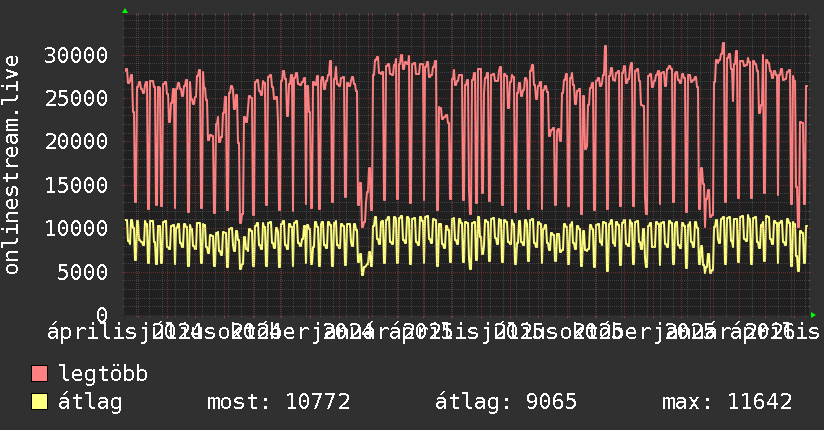824x430 pixels.
Task: Click the átlag: 9065 statistic
Action: click(506, 402)
